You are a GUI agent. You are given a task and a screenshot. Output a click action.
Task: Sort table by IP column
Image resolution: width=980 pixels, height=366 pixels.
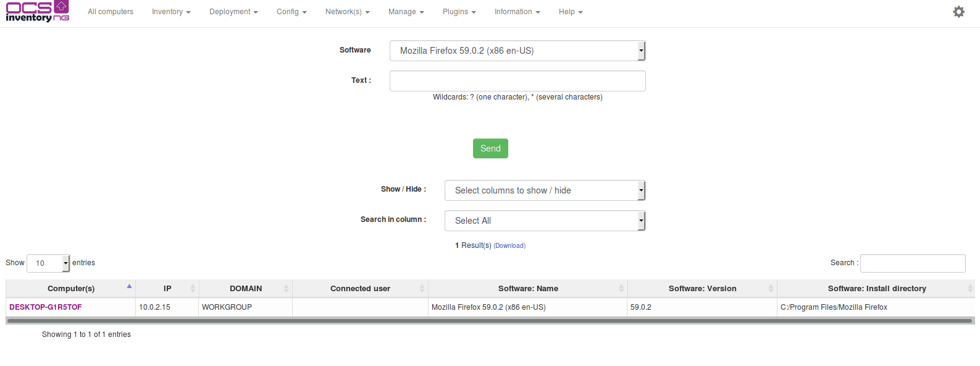pos(167,289)
